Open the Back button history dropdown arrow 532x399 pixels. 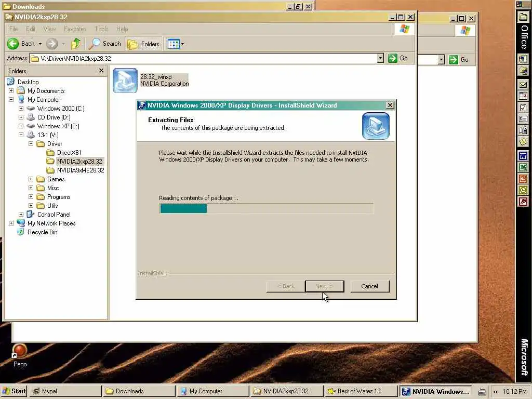click(x=40, y=44)
